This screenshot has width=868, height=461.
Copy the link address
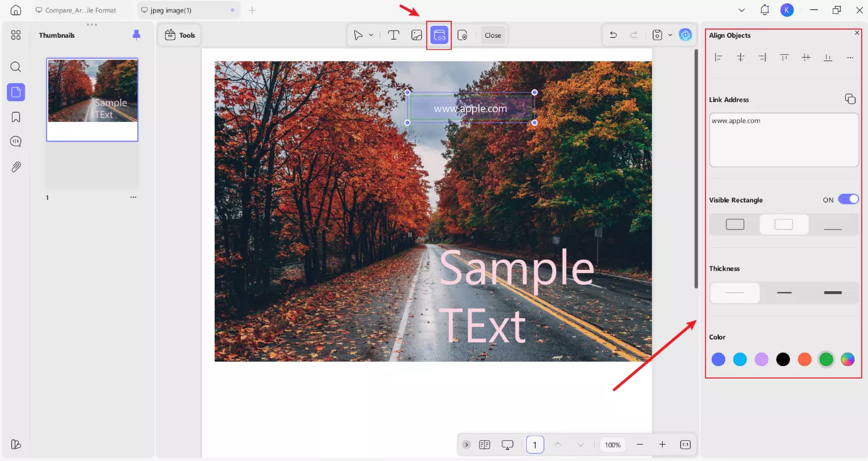(x=850, y=99)
